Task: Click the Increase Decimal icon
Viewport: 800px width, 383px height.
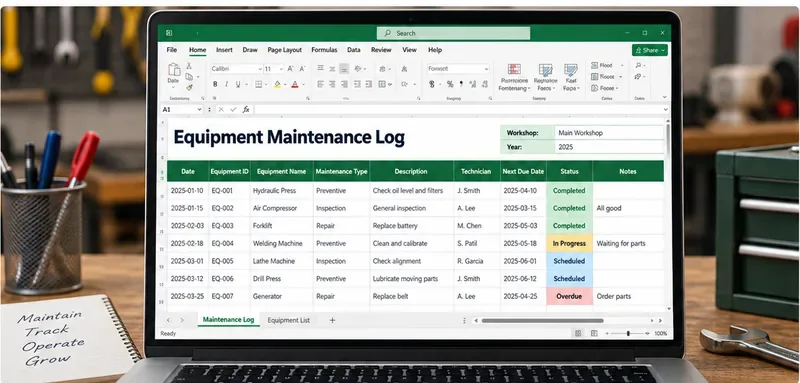Action: coord(472,84)
